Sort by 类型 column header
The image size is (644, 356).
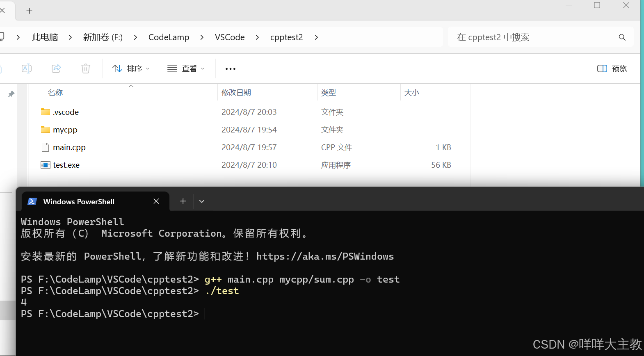329,93
